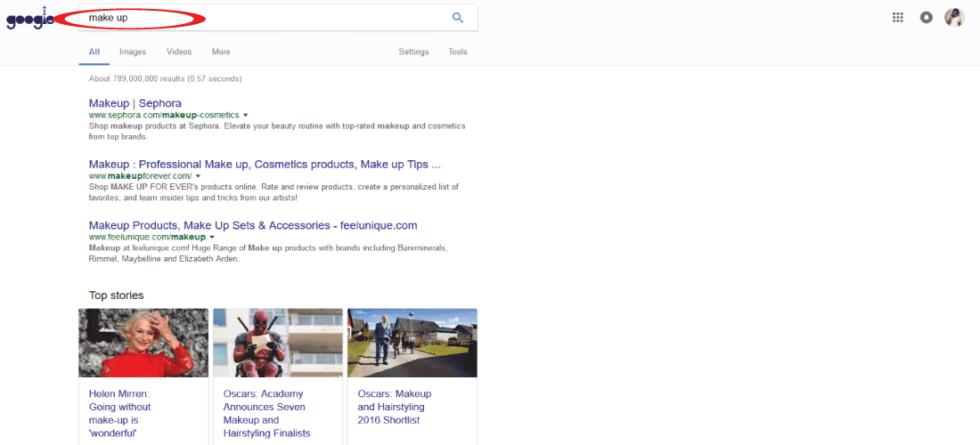Click the Helen Mirren story thumbnail

coord(143,343)
